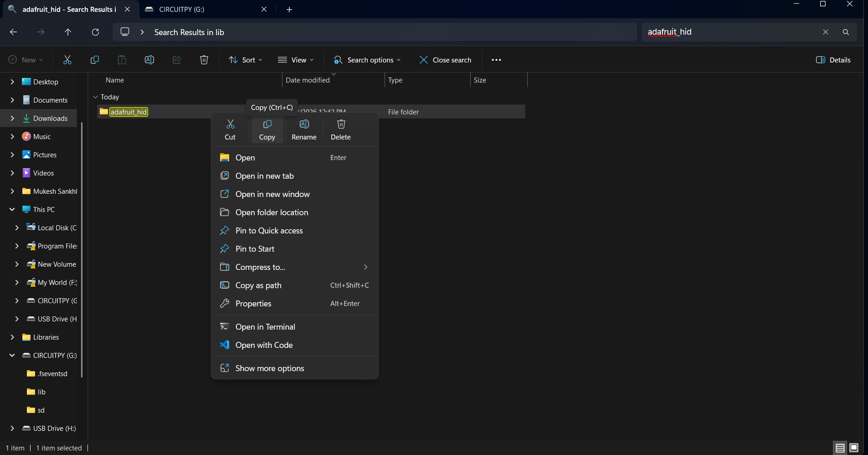Open the Search options dropdown
Viewport: 868px width, 455px height.
367,60
